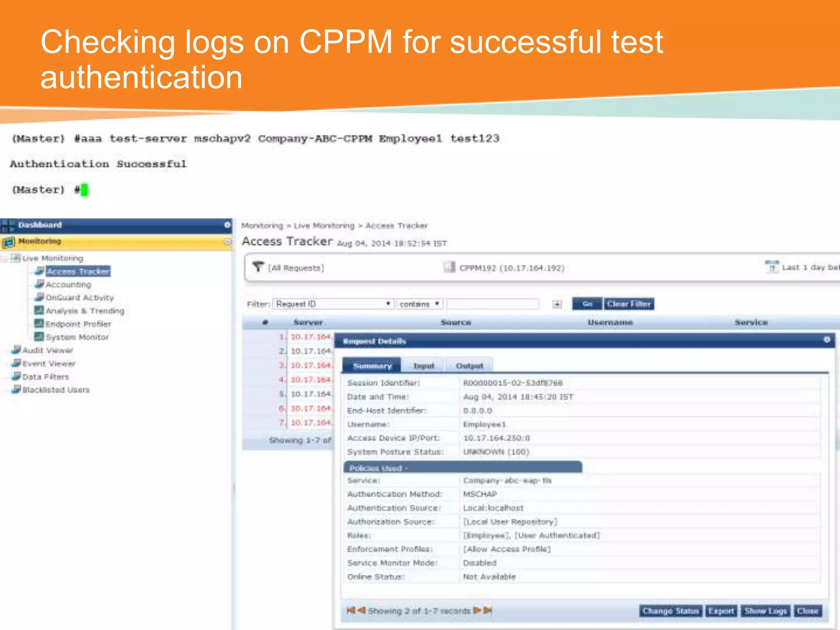This screenshot has height=630, width=840.
Task: Go to previous record arrow
Action: point(361,610)
